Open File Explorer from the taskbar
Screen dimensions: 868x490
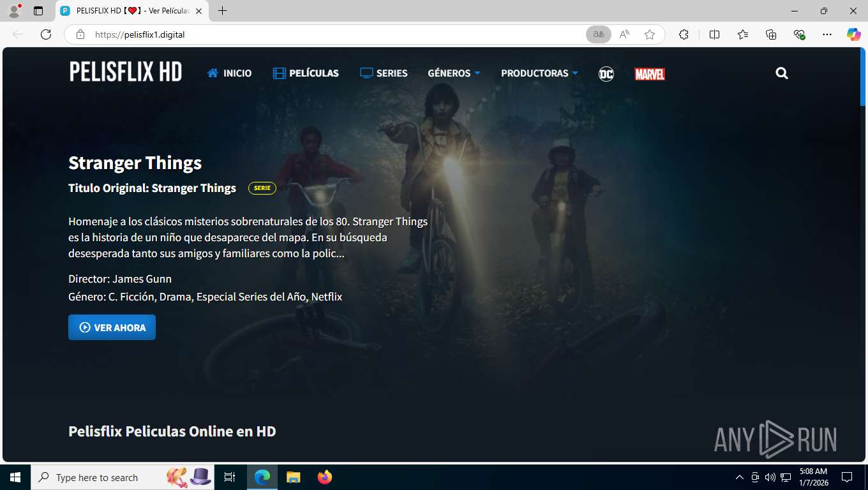(x=293, y=477)
